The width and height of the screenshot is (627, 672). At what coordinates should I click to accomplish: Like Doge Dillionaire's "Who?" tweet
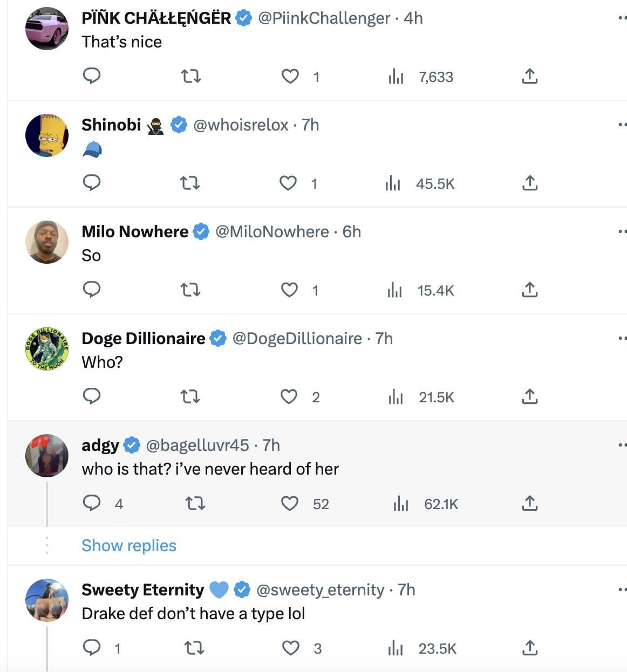[x=289, y=397]
